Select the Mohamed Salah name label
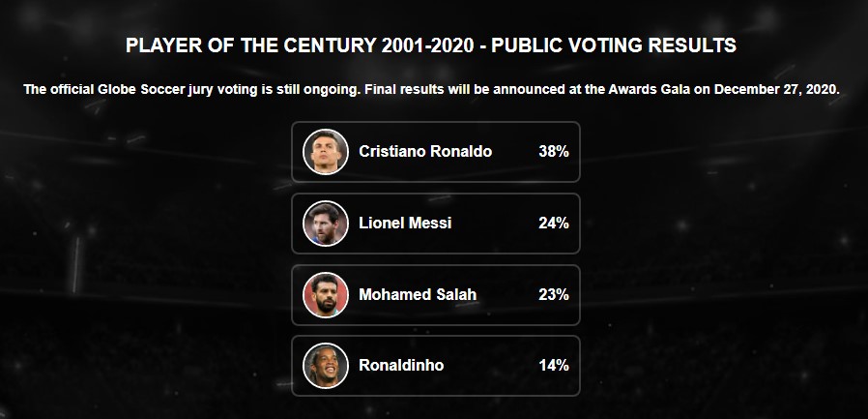The image size is (868, 419). pos(418,295)
